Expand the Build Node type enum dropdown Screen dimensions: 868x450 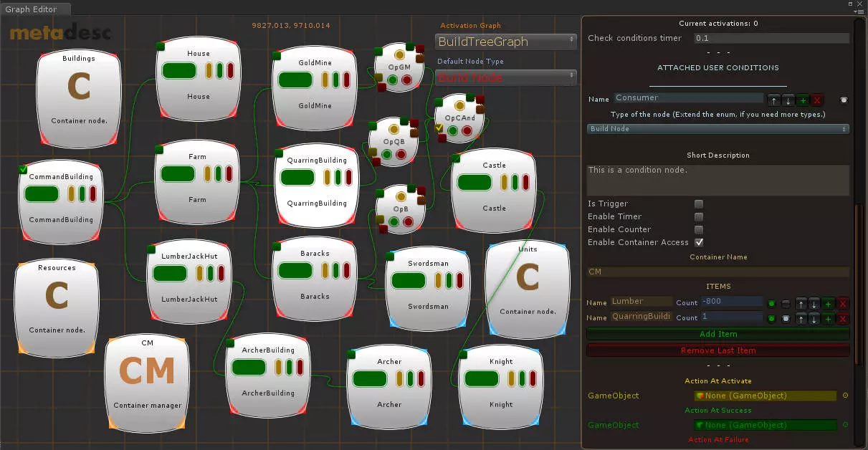[718, 129]
